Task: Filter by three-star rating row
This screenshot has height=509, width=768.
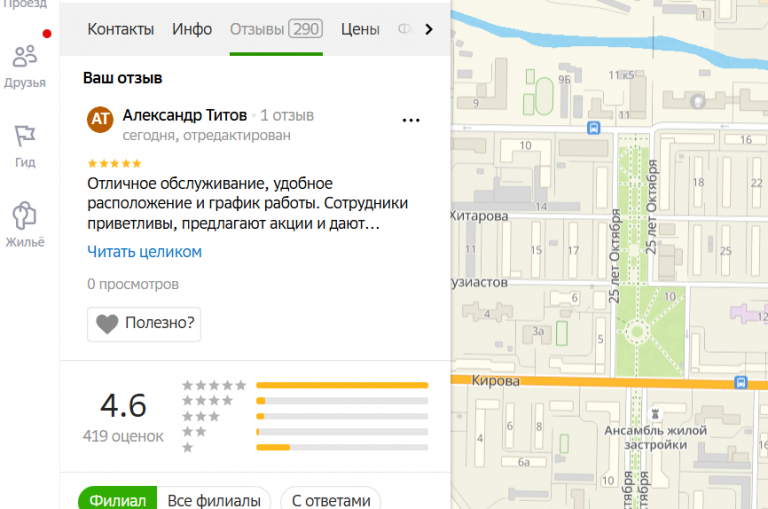Action: [x=305, y=416]
